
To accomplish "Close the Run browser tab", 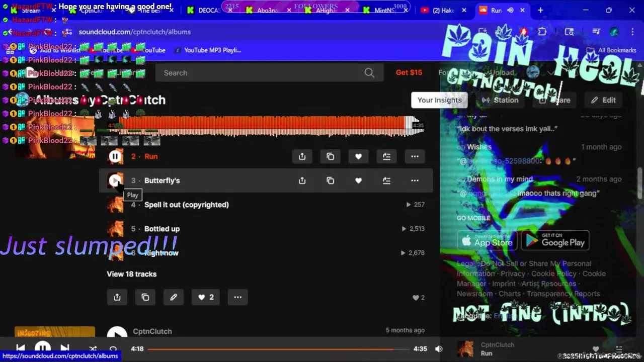I will (x=522, y=10).
